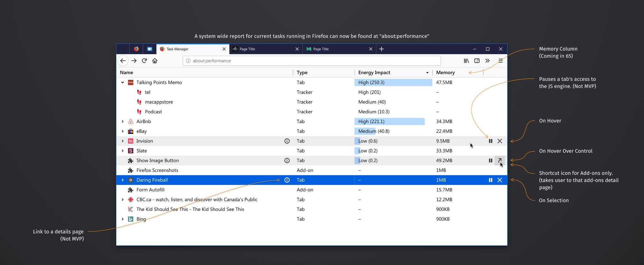
Task: Show site info icon in address bar
Action: point(188,61)
